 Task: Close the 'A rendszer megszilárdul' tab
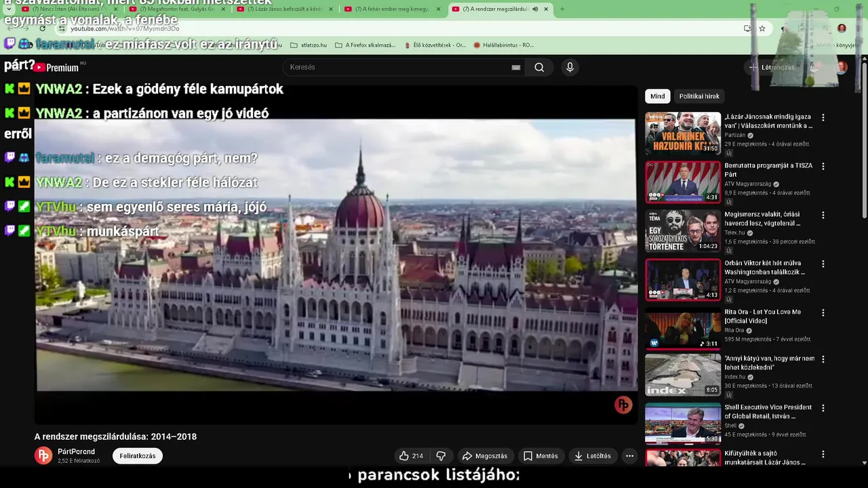546,9
